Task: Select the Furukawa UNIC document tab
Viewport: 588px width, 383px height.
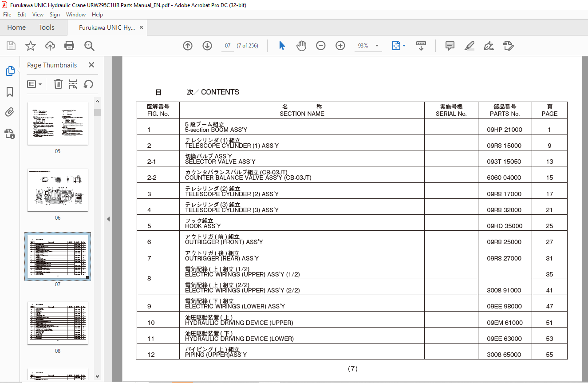Action: pyautogui.click(x=107, y=28)
